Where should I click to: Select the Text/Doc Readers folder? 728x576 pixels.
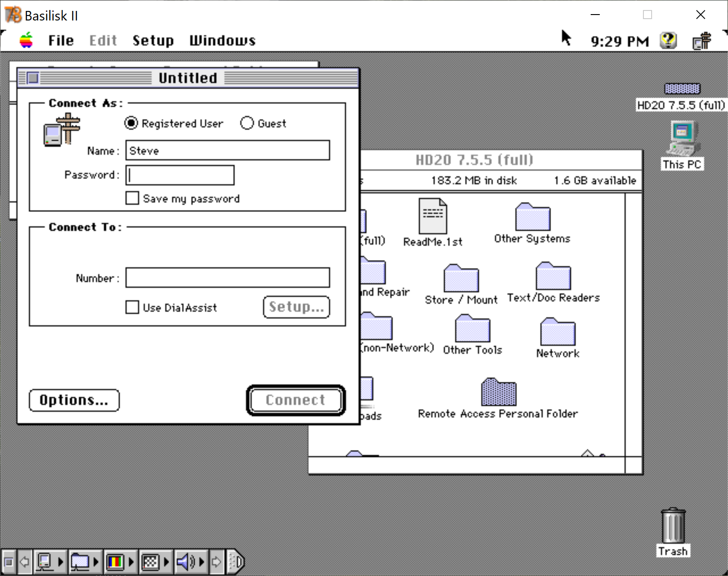(553, 276)
